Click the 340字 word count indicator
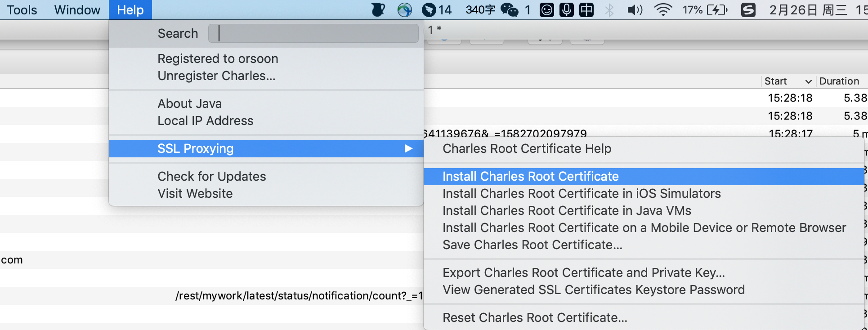This screenshot has height=330, width=868. point(480,10)
